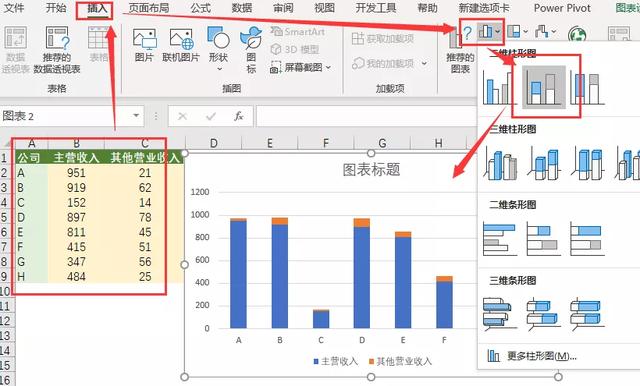640x386 pixels.
Task: Click the blue bar for company C
Action: pos(321,319)
